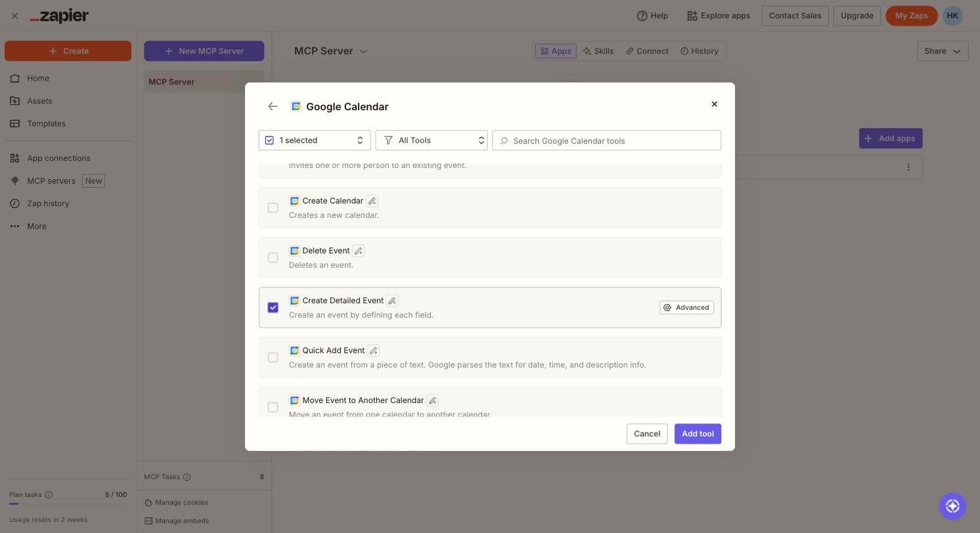This screenshot has width=980, height=533.
Task: Check the Move Event to Another Calendar checkbox
Action: [273, 408]
